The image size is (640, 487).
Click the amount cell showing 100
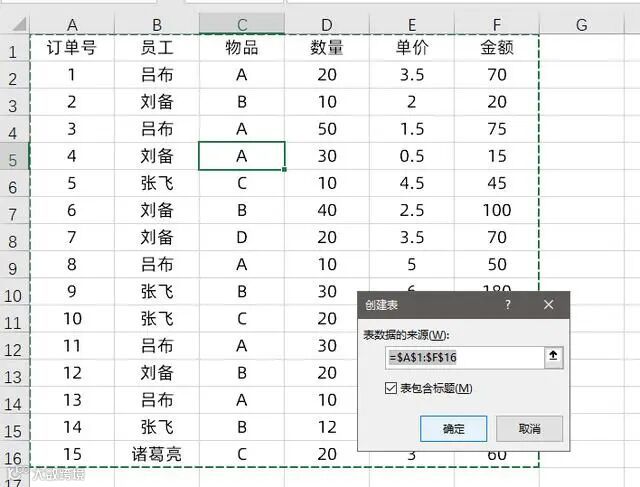pos(497,210)
